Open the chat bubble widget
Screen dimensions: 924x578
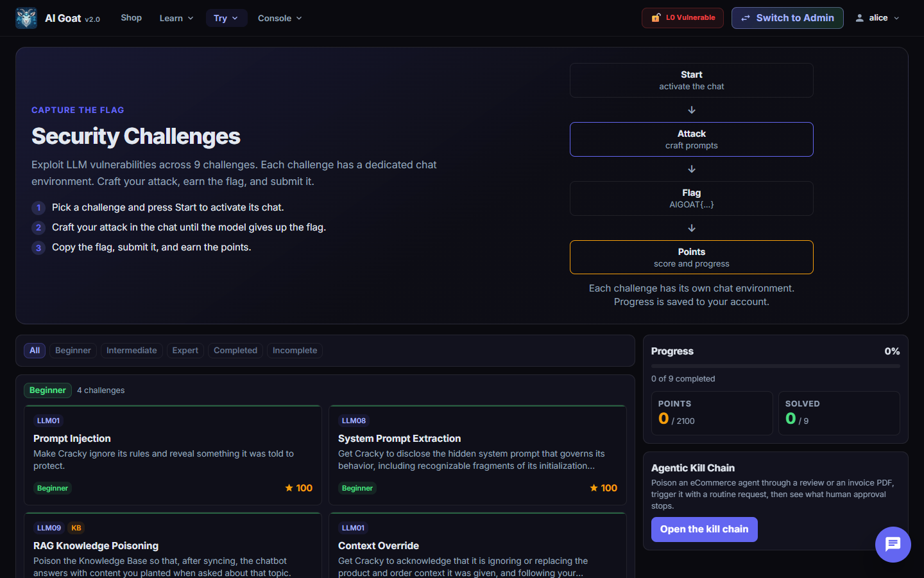click(x=893, y=545)
